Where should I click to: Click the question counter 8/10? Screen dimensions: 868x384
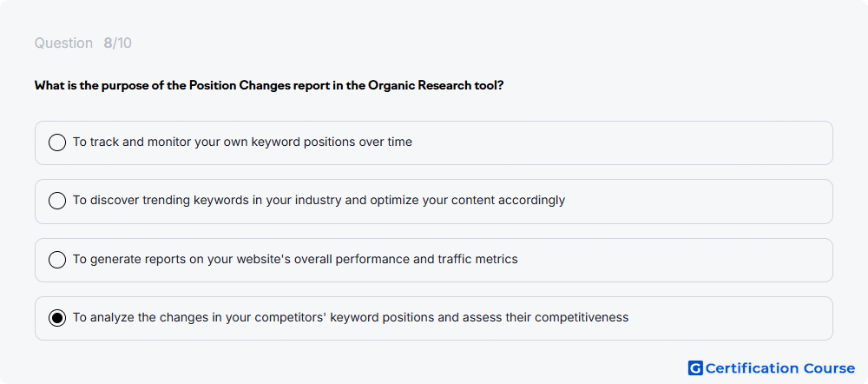[117, 43]
